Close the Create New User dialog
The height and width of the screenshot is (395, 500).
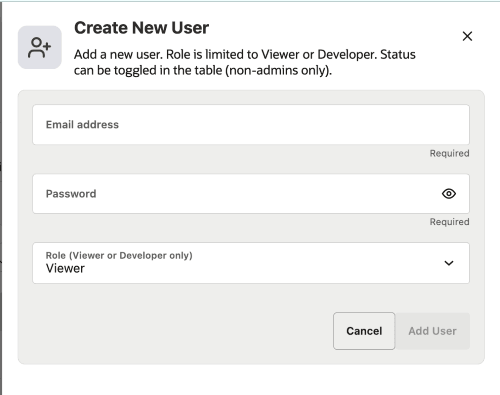pos(467,36)
